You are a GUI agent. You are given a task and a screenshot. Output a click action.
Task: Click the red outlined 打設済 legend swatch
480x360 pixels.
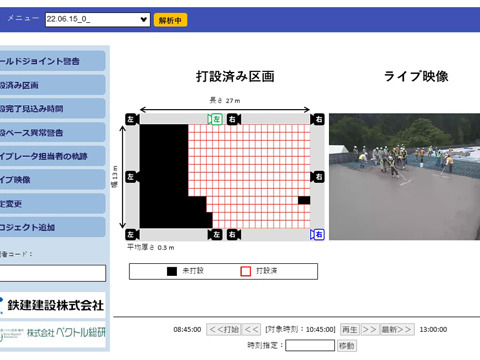pyautogui.click(x=246, y=271)
